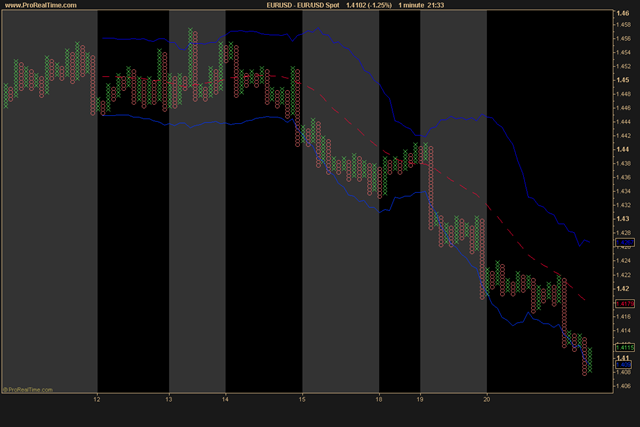Viewport: 640px width, 427px height.
Task: Click the 21:33 time display
Action: pyautogui.click(x=437, y=5)
